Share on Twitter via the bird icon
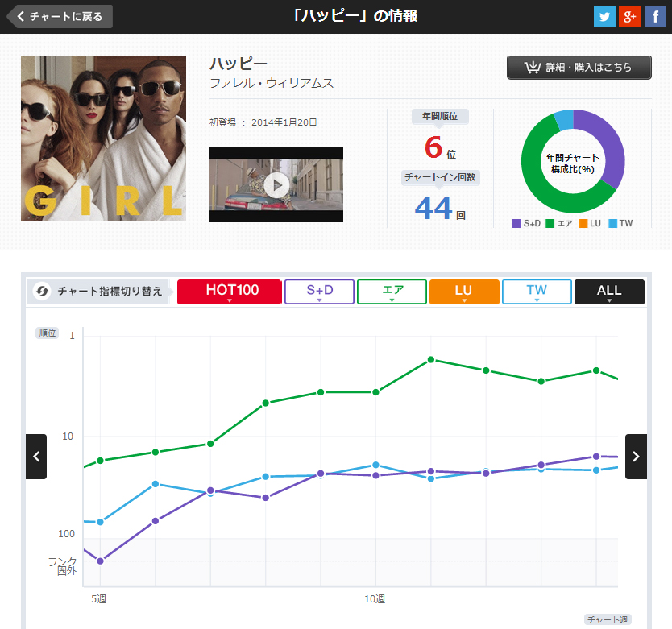The width and height of the screenshot is (672, 629). [x=604, y=17]
